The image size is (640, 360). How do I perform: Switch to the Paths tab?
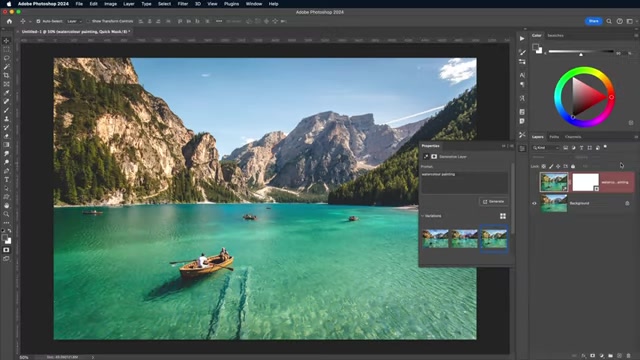tap(554, 137)
